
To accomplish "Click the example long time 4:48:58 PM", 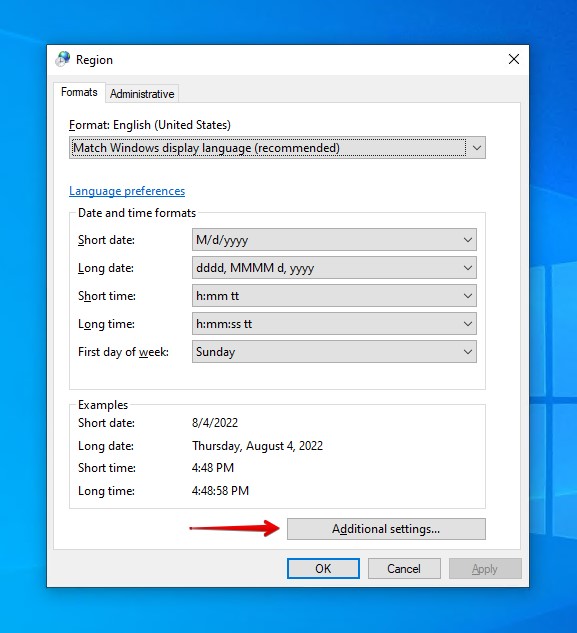I will click(x=220, y=490).
